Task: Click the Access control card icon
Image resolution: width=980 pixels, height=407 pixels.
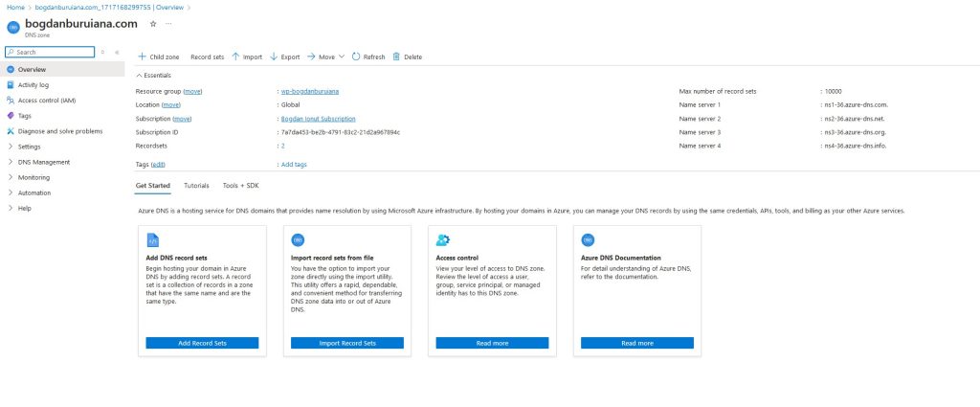Action: pyautogui.click(x=443, y=240)
